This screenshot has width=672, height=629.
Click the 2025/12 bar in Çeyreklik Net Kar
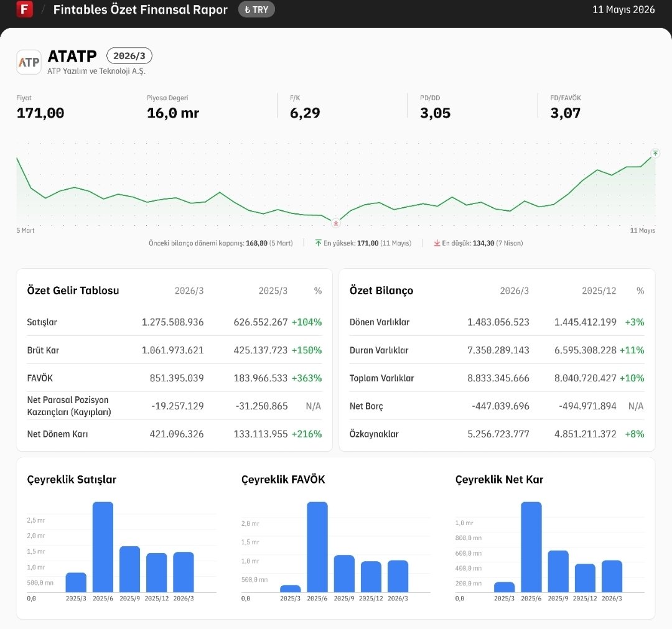pyautogui.click(x=585, y=579)
